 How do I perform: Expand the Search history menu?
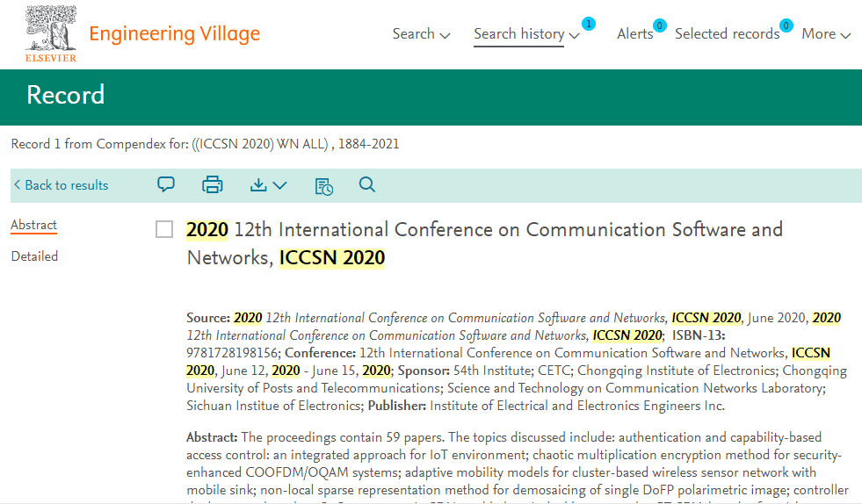pyautogui.click(x=526, y=34)
